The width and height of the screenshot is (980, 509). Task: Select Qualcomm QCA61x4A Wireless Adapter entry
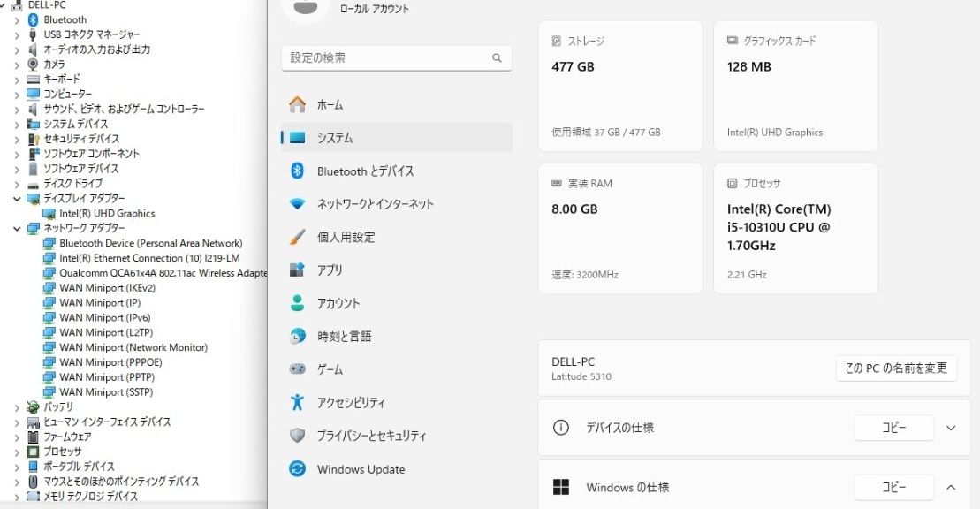point(155,273)
